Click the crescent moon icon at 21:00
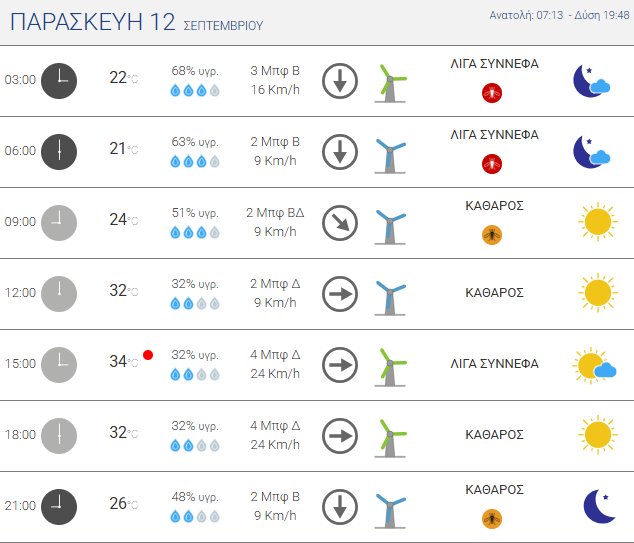This screenshot has width=634, height=543. [x=598, y=506]
